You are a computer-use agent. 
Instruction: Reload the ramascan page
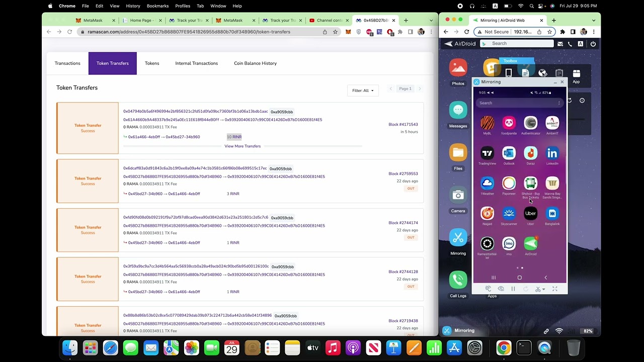point(69,32)
